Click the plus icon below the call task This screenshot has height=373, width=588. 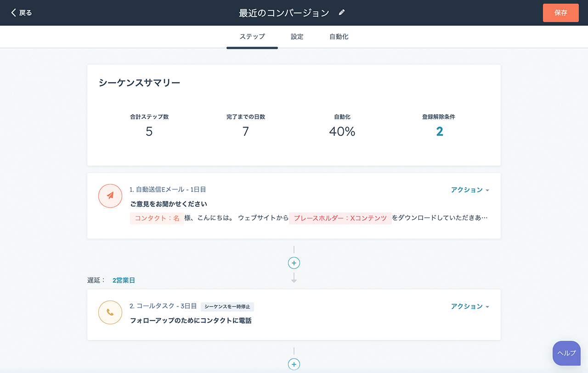pos(294,364)
